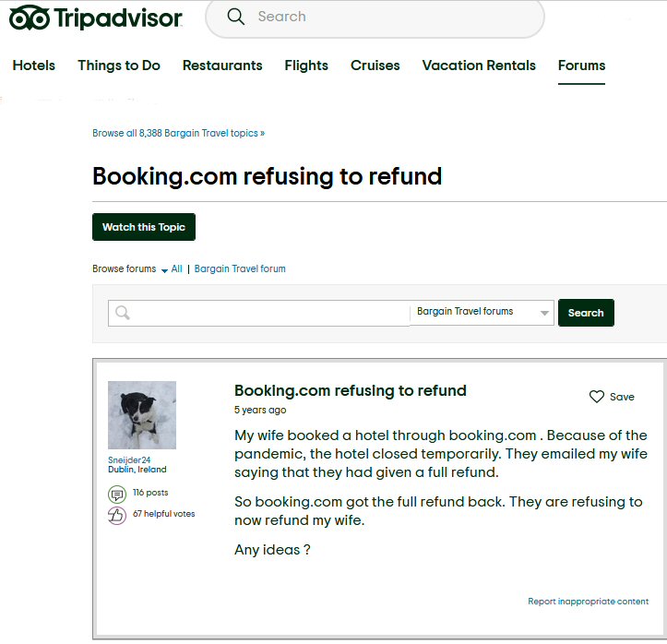The image size is (667, 644).
Task: Click the Any ideas ? text line
Action: [x=272, y=550]
